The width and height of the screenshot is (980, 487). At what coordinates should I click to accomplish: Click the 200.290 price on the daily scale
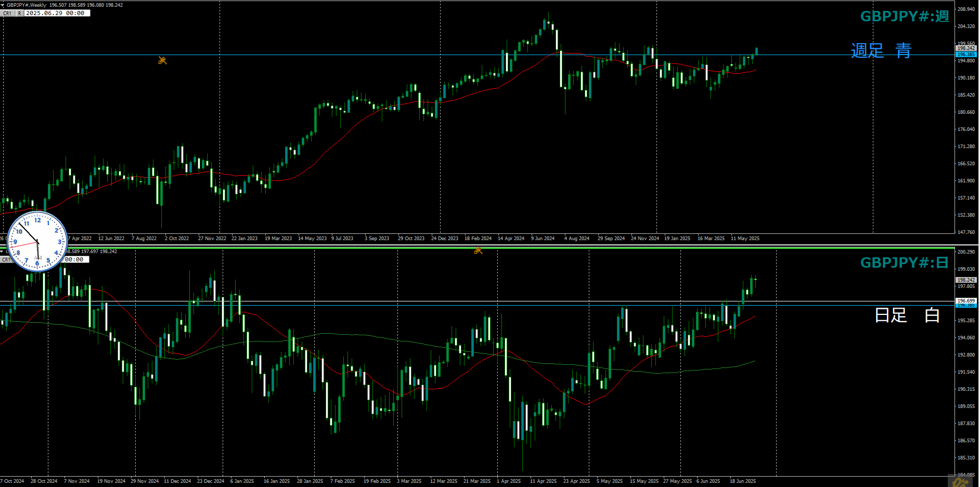coord(966,252)
